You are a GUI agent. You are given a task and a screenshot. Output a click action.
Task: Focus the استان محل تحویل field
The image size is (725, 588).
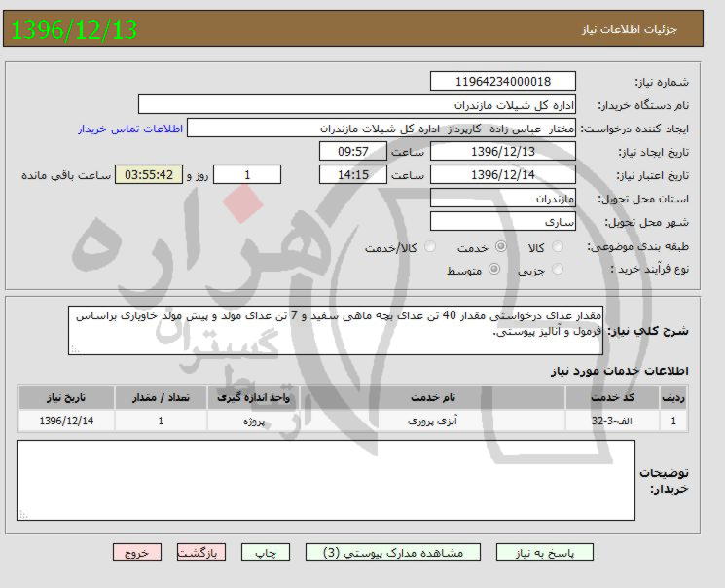[503, 198]
